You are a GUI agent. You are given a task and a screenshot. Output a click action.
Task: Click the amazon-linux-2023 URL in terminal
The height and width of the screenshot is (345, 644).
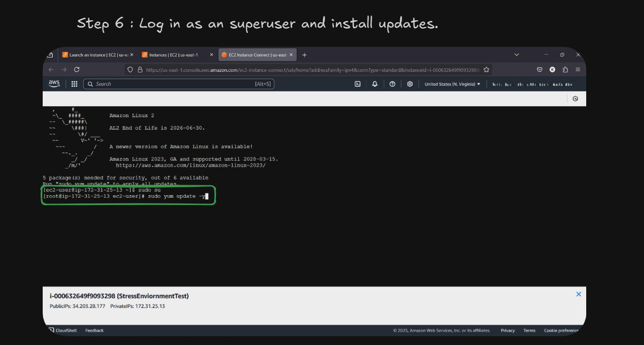coord(191,165)
